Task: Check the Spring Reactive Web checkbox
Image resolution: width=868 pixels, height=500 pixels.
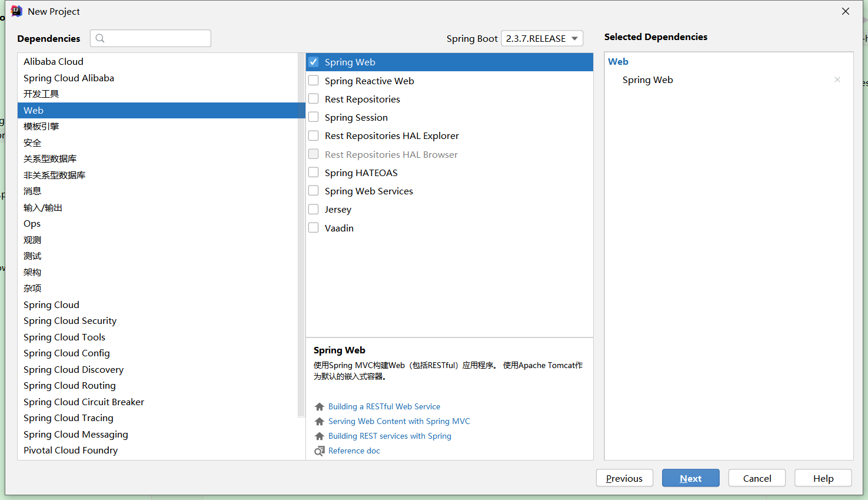Action: 314,80
